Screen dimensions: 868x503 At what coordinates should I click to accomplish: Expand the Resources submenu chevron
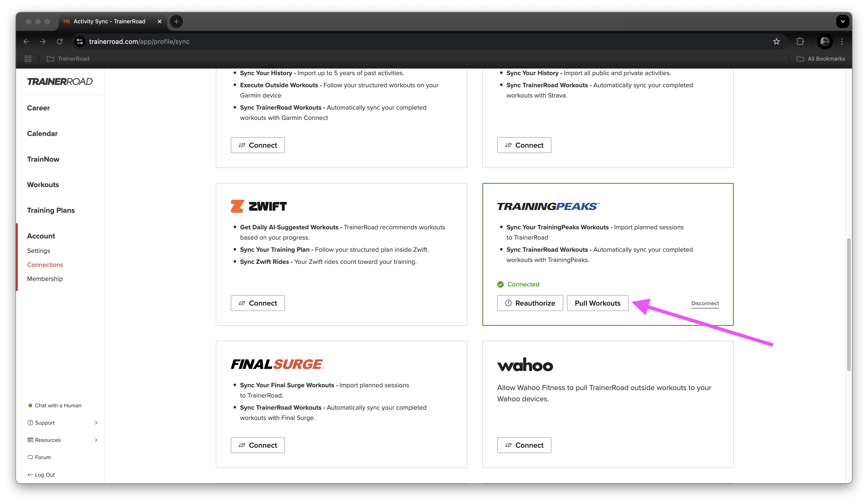coord(96,440)
